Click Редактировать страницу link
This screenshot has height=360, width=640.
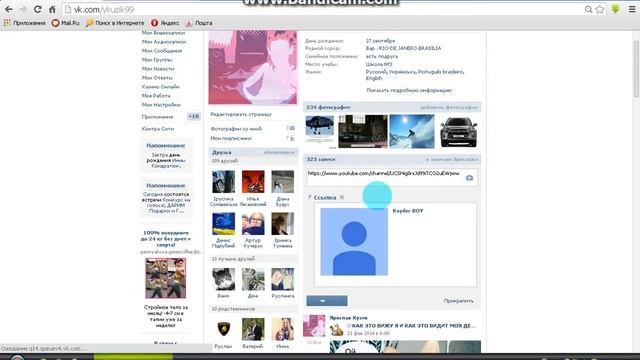click(x=241, y=114)
